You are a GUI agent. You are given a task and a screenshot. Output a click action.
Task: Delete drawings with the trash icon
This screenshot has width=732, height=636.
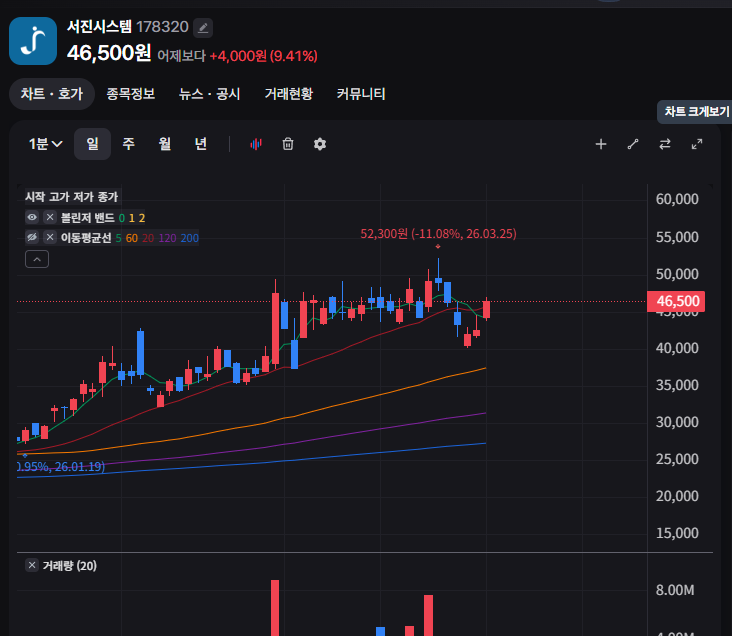pyautogui.click(x=288, y=144)
